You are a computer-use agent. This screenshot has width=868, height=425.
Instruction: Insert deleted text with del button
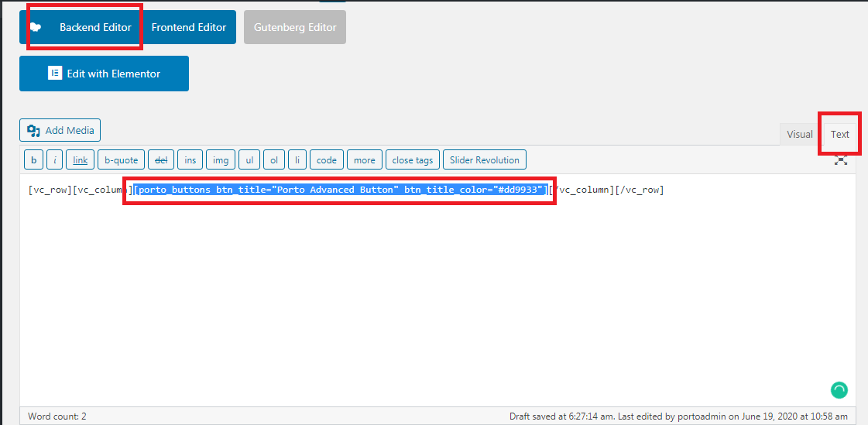161,160
